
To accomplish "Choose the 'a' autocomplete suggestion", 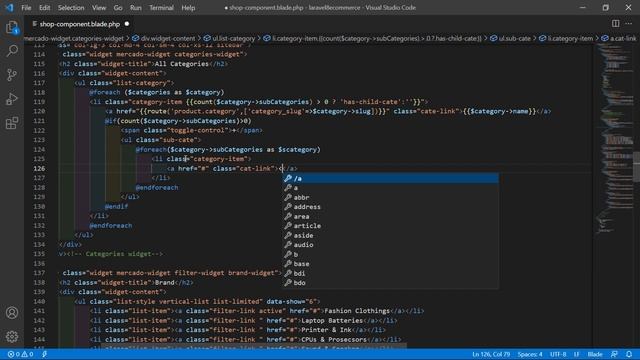I will coord(390,188).
